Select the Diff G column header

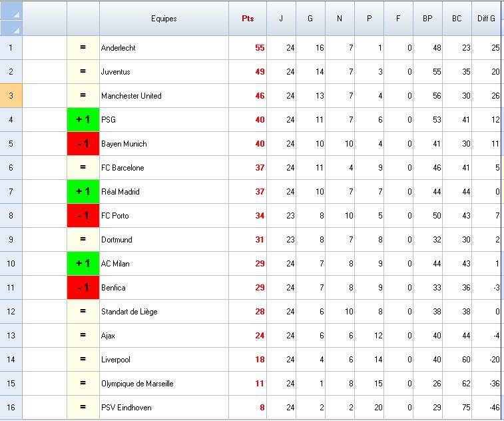click(x=486, y=19)
